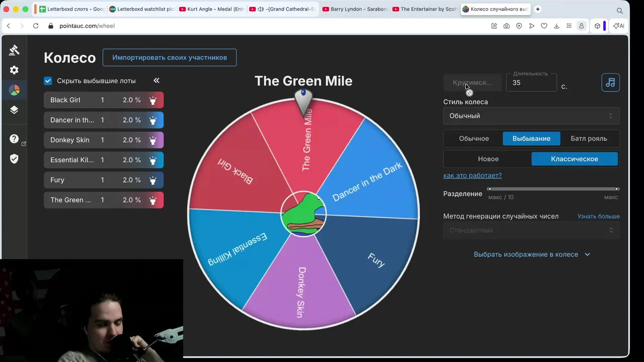Collapse participants list with double chevron

pyautogui.click(x=156, y=80)
